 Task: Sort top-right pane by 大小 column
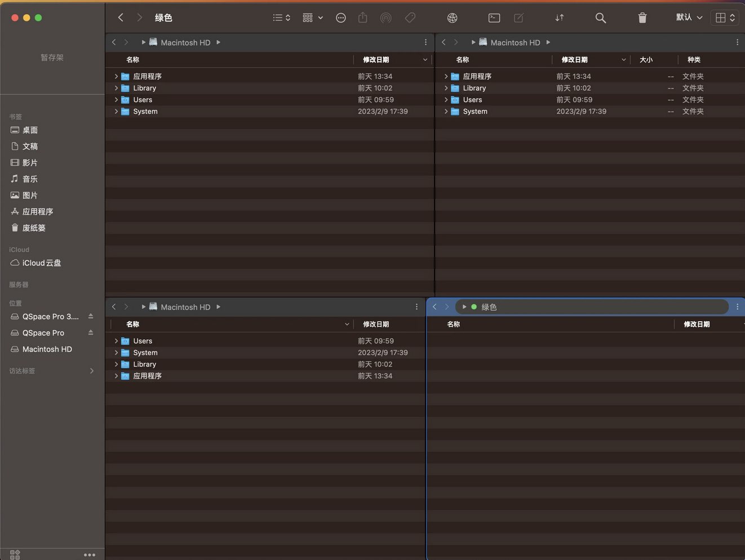tap(646, 59)
